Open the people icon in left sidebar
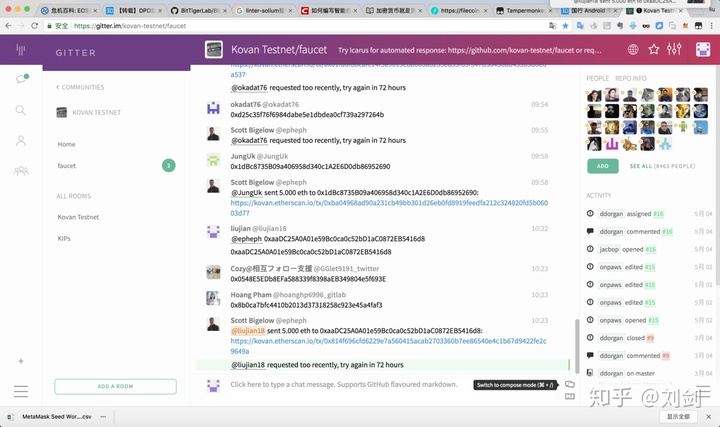 [x=21, y=141]
